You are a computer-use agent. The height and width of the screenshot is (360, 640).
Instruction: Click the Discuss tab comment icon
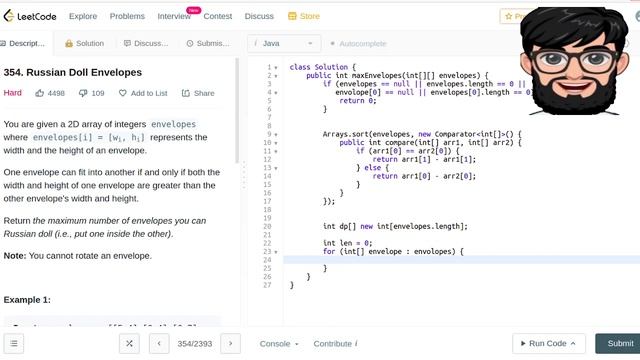(x=127, y=43)
